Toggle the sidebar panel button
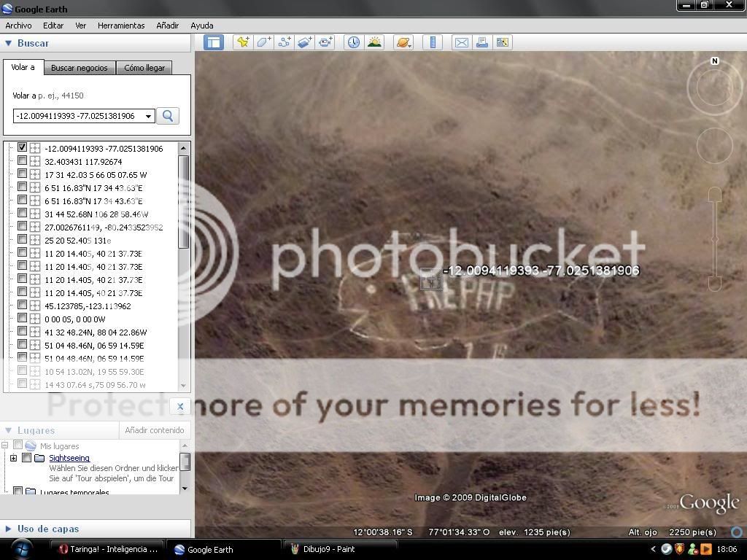This screenshot has height=560, width=747. (x=214, y=42)
